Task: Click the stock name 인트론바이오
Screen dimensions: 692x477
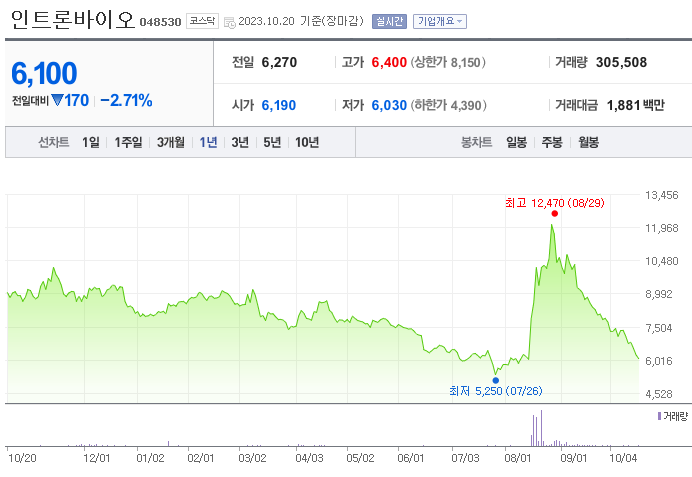Action: click(72, 20)
